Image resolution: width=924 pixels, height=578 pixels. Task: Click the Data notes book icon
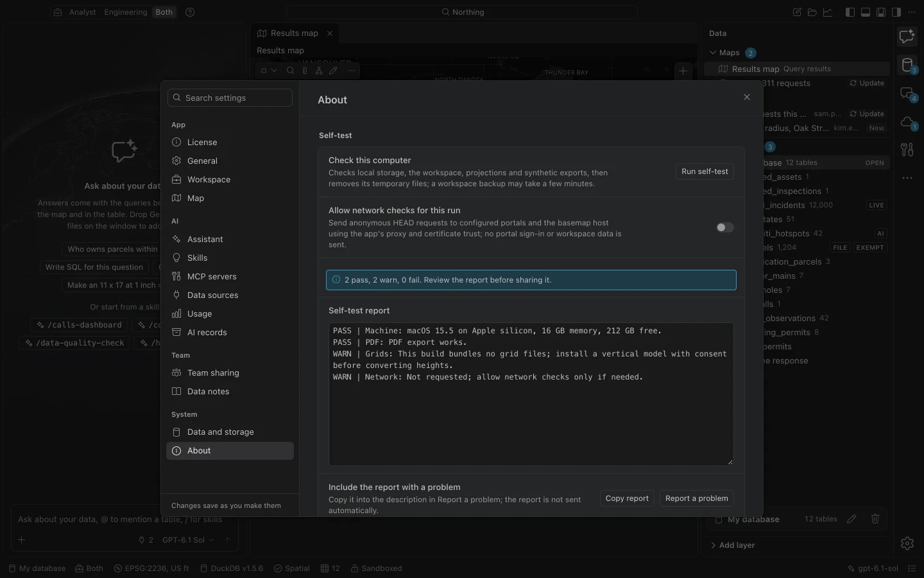(x=176, y=391)
